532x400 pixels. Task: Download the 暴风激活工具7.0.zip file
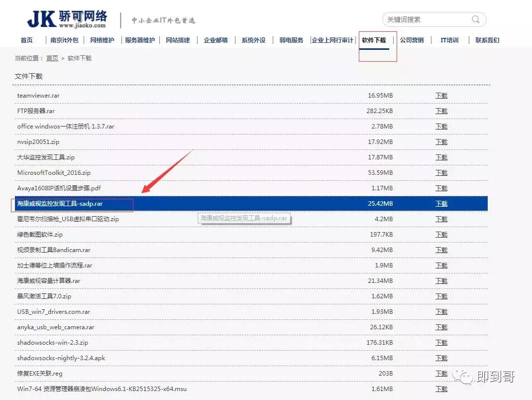pos(441,296)
